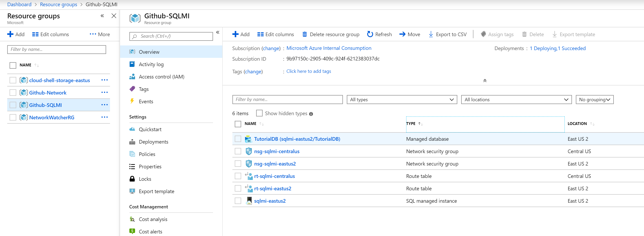Open the Tags menu item
644x236 pixels.
pyautogui.click(x=171, y=89)
